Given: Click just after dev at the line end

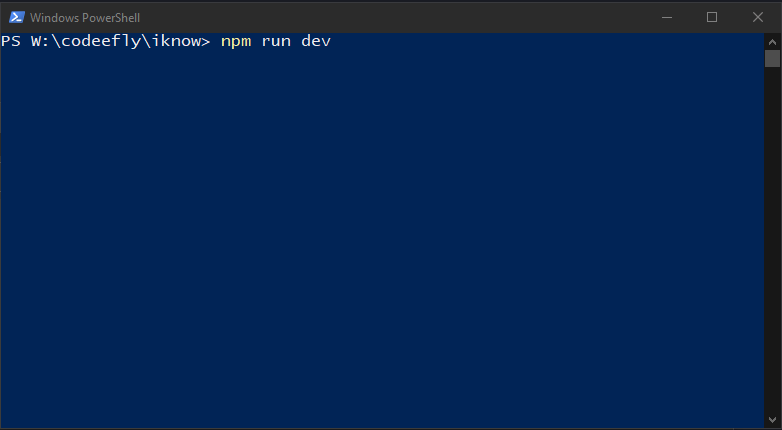Looking at the screenshot, I should [x=336, y=41].
